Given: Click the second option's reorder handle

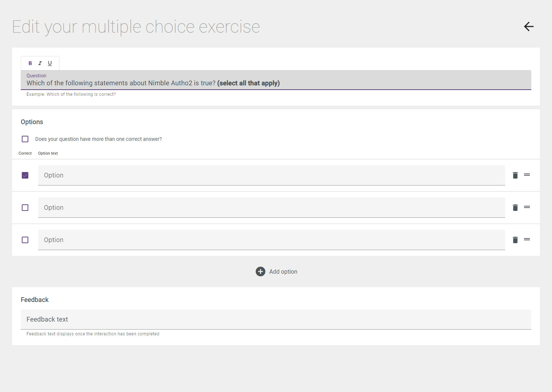Looking at the screenshot, I should [527, 207].
